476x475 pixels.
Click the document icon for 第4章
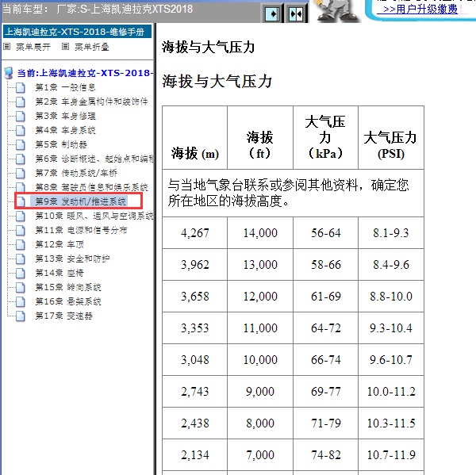click(21, 130)
